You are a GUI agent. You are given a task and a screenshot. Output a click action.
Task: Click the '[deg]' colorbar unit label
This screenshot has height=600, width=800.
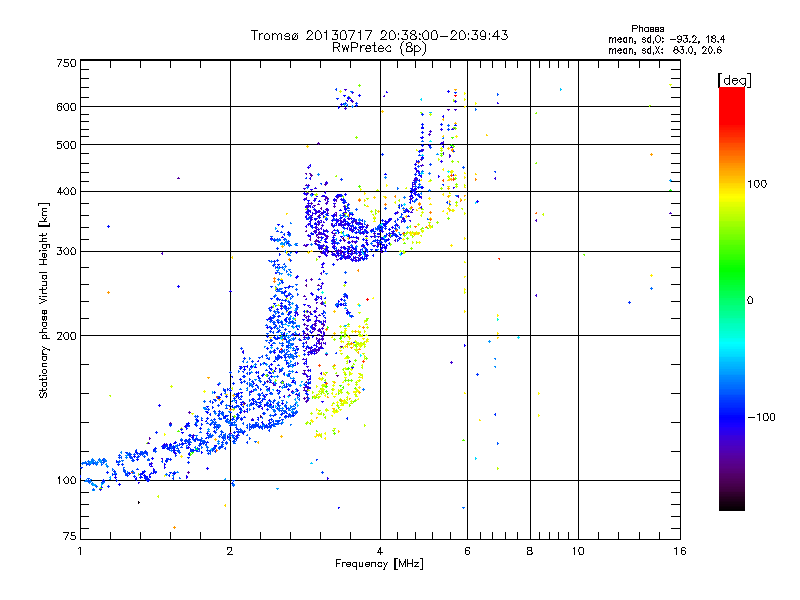[734, 80]
